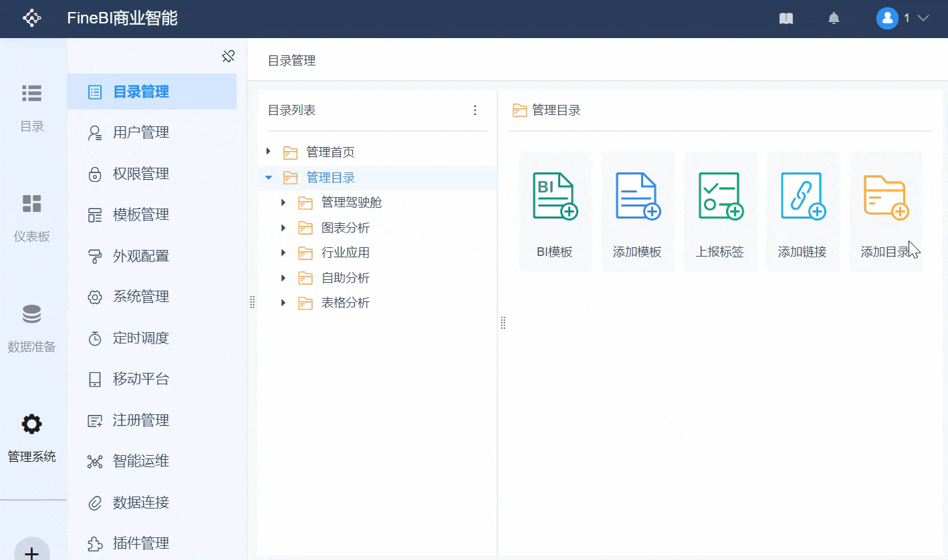Click the 添加链接 link icon
948x560 pixels.
coord(802,196)
